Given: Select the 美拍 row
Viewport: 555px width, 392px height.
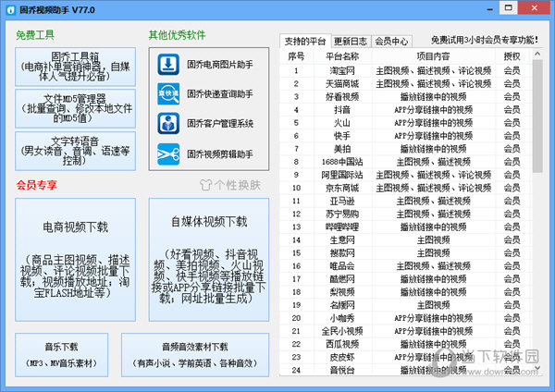Looking at the screenshot, I should tap(406, 149).
